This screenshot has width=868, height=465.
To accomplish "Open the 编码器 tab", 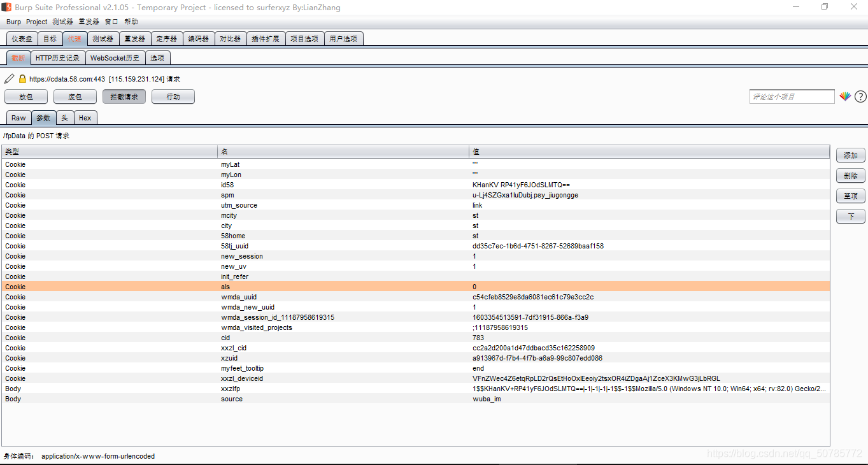I will pos(199,39).
